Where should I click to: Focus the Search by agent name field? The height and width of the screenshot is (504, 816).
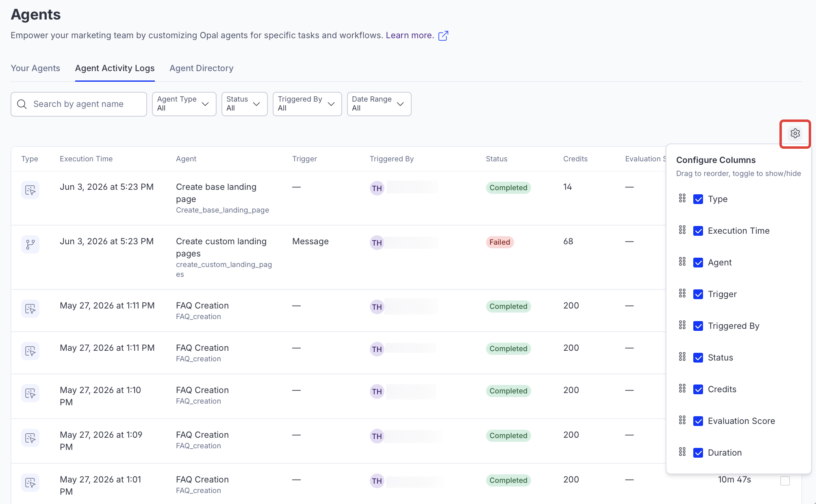point(79,104)
